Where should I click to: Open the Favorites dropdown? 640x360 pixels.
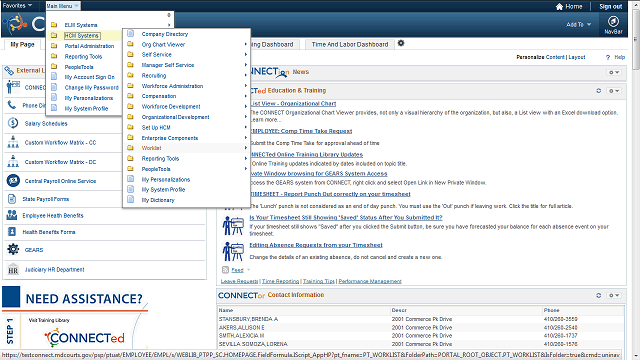[17, 6]
